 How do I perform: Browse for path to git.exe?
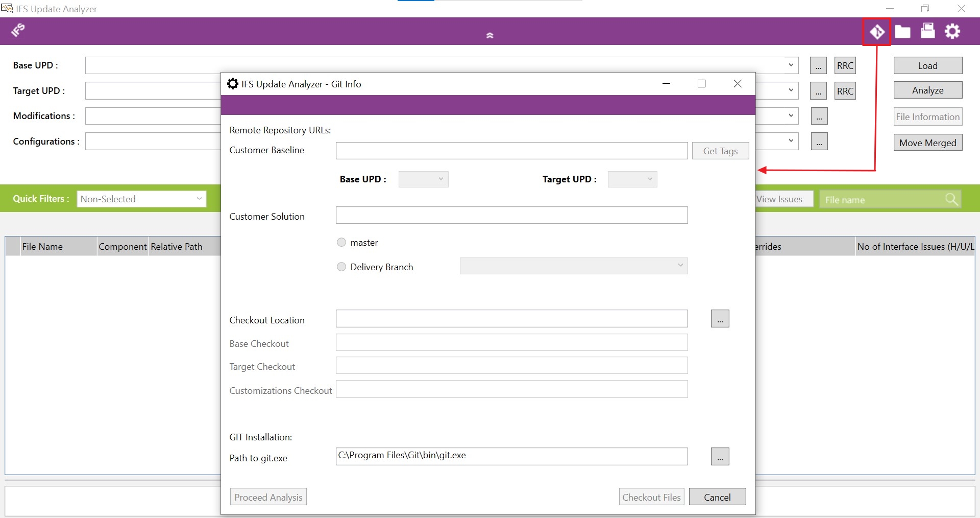720,457
